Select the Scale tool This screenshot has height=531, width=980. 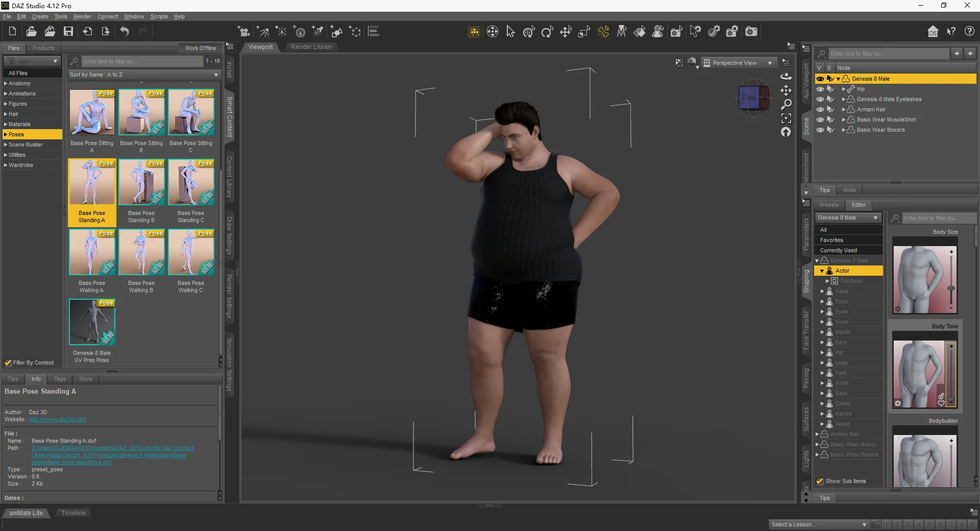point(584,32)
